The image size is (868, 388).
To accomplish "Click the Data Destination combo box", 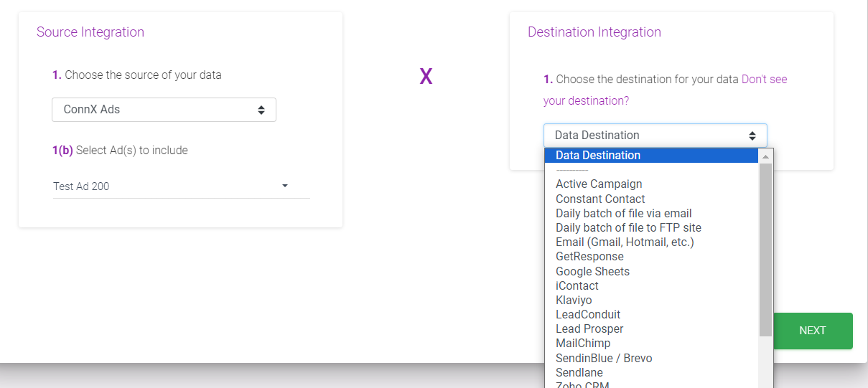I will coord(655,136).
